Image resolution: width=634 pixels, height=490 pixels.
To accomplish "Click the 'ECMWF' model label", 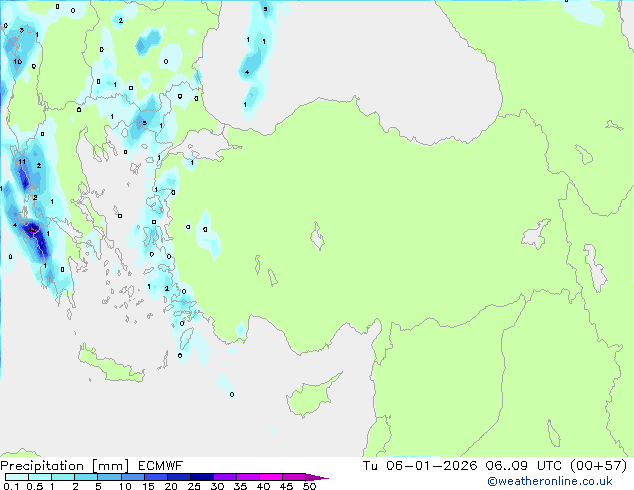I will (160, 466).
